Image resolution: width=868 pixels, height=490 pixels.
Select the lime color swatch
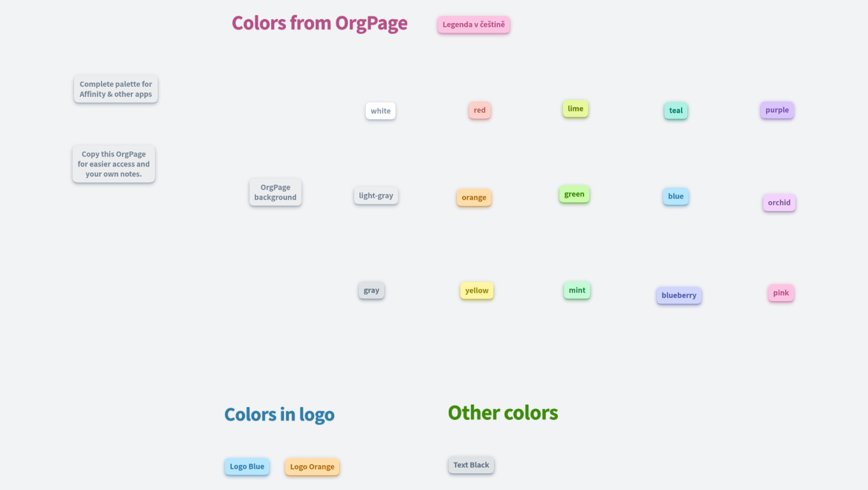click(x=574, y=108)
